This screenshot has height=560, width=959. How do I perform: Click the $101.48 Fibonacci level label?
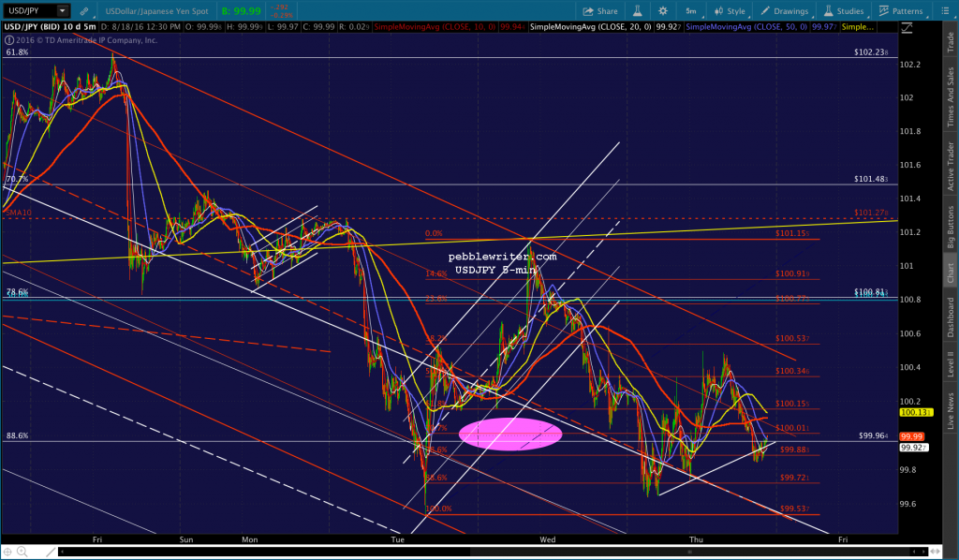(871, 179)
